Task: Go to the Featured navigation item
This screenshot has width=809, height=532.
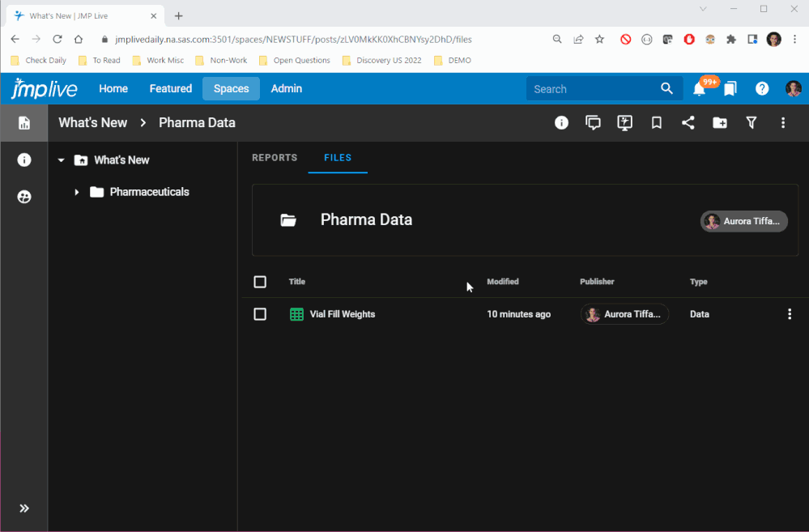Action: (x=170, y=89)
